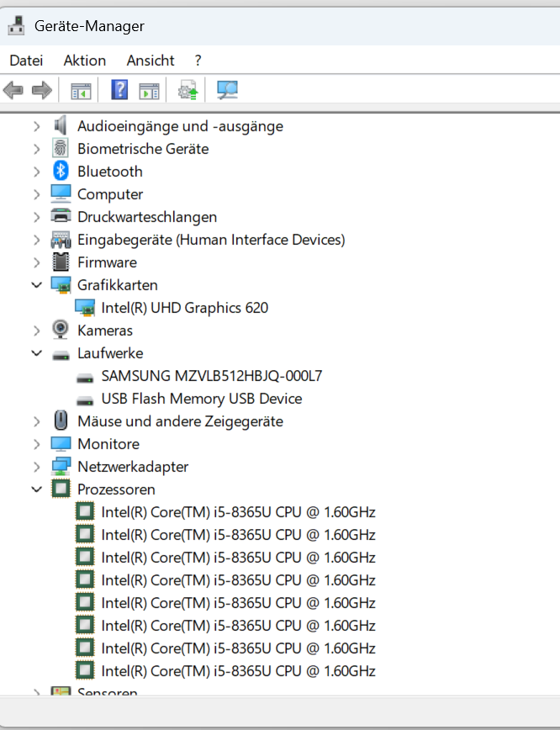Click the update driver toolbar icon

pos(188,90)
